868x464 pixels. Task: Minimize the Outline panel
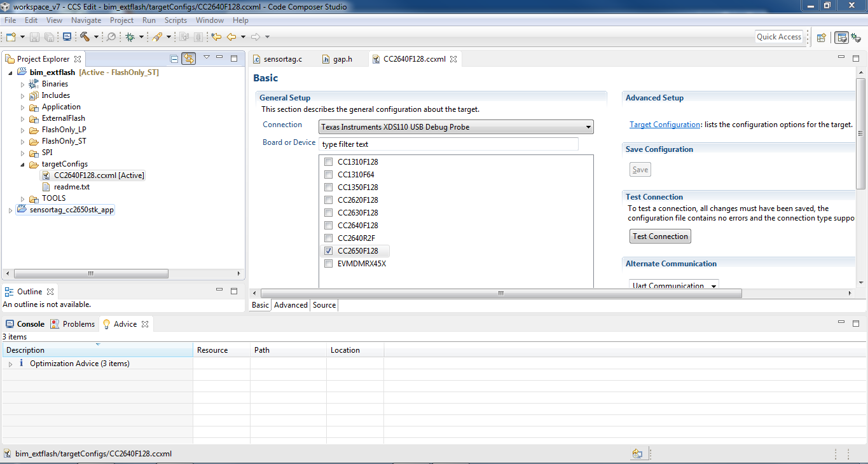point(219,290)
